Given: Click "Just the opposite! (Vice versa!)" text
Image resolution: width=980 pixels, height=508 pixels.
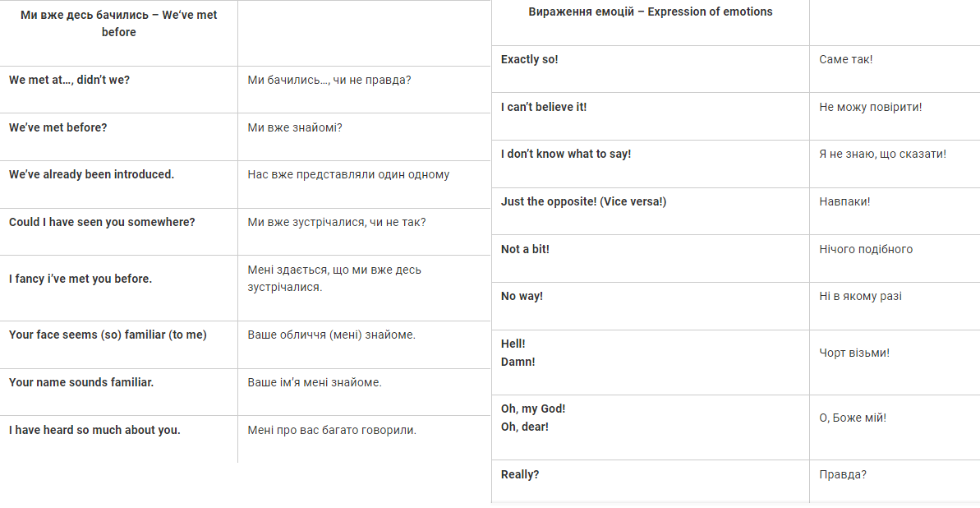Looking at the screenshot, I should pyautogui.click(x=583, y=201).
